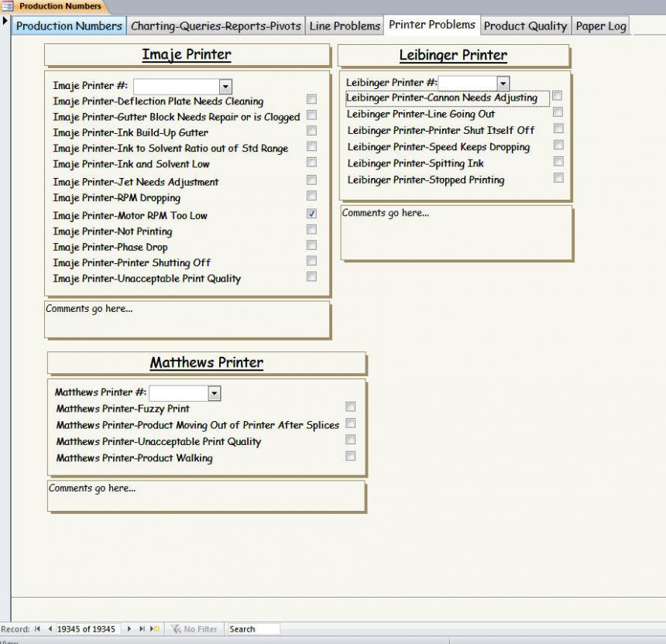
Task: Click the No Filter indicator
Action: pyautogui.click(x=194, y=629)
